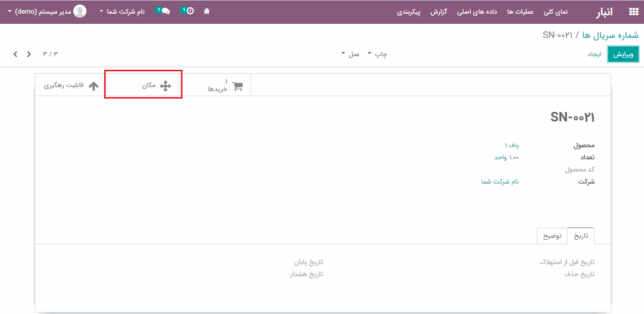This screenshot has width=644, height=314.
Task: Click the محصول field label
Action: coord(584,145)
